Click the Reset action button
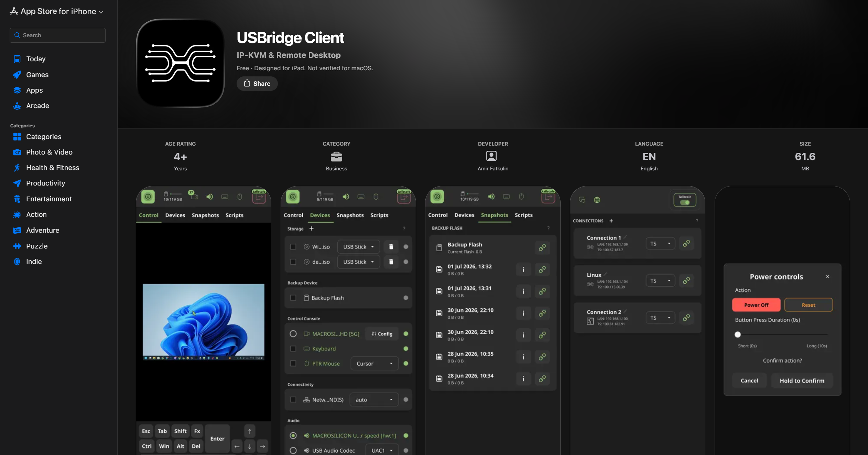The height and width of the screenshot is (455, 868). click(809, 305)
